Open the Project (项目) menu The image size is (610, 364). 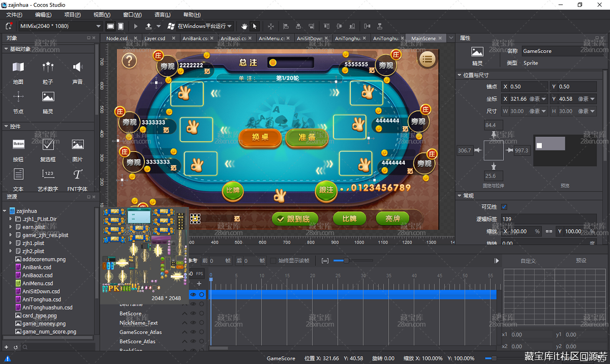pos(73,15)
